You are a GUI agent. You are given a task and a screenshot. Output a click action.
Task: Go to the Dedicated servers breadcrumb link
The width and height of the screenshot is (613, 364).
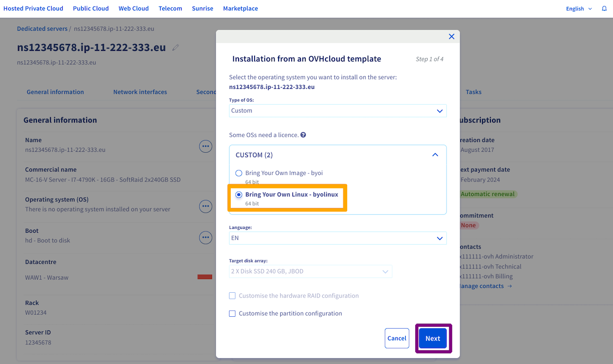click(x=42, y=29)
